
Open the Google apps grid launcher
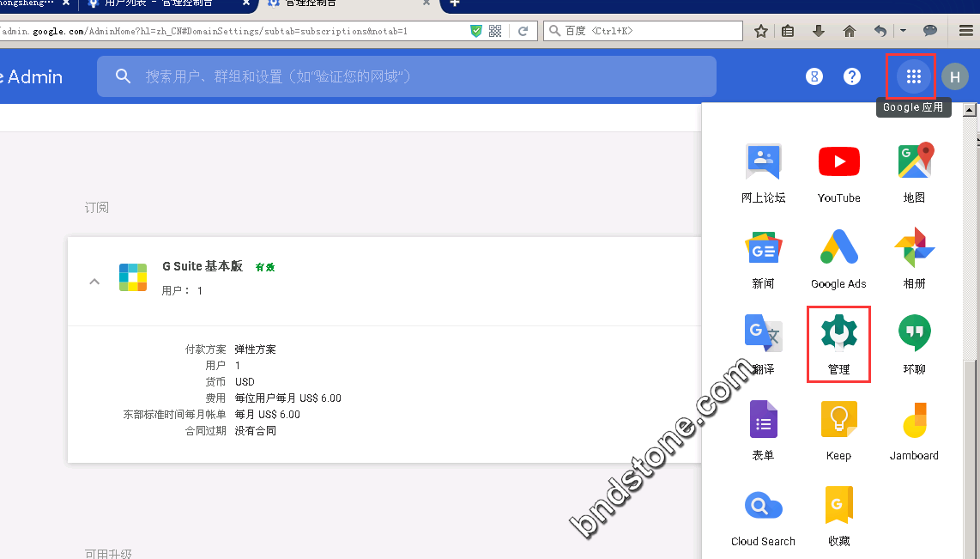tap(913, 76)
